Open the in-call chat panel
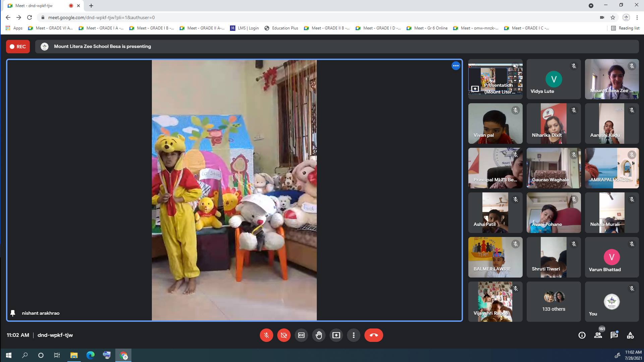The width and height of the screenshot is (644, 362). pyautogui.click(x=614, y=335)
